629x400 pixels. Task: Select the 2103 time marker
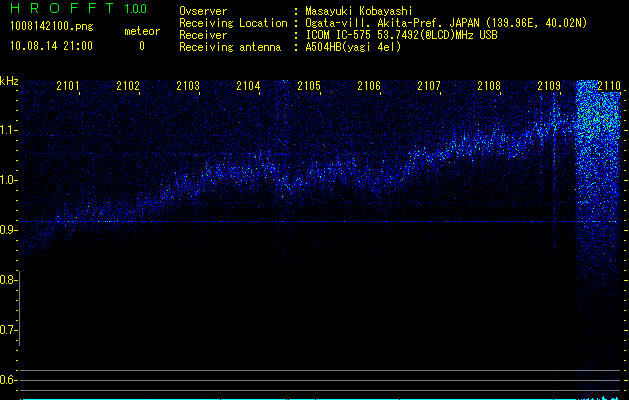coord(188,87)
